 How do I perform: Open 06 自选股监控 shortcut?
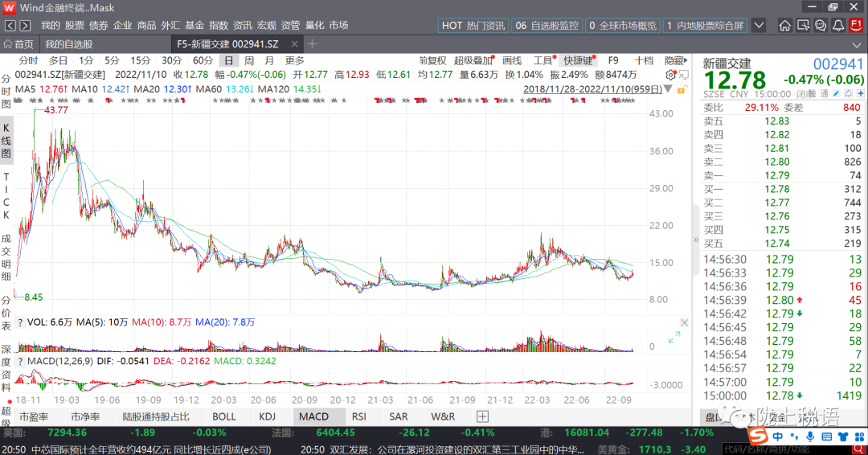click(547, 26)
